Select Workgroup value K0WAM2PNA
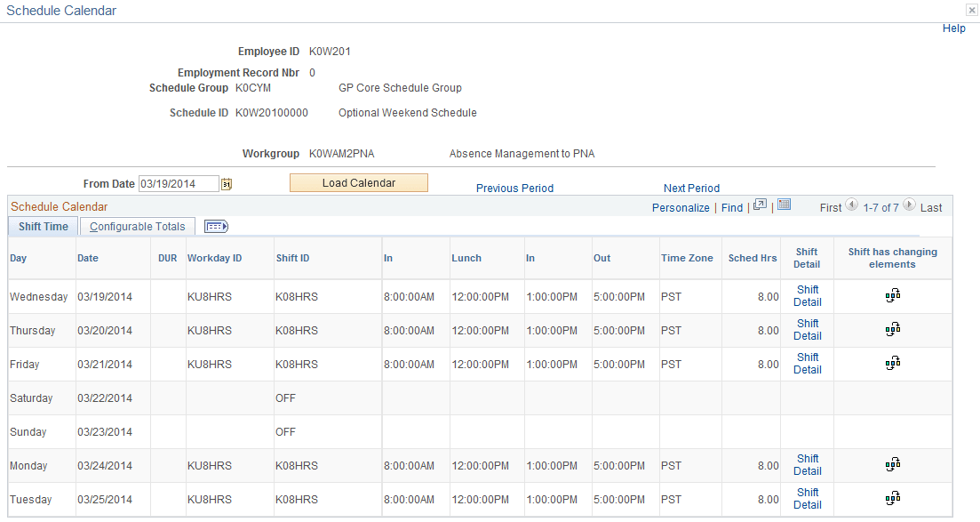 coord(342,153)
